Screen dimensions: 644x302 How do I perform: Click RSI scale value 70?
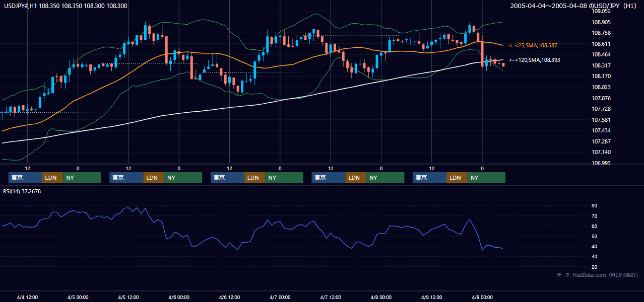click(x=594, y=216)
